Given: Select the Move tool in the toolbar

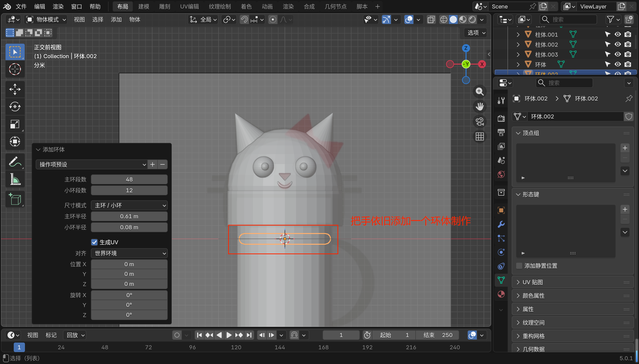Looking at the screenshot, I should [15, 89].
